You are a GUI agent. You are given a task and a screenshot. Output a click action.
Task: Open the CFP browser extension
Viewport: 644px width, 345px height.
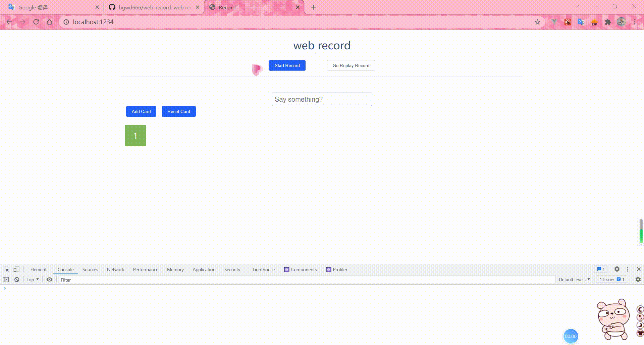coord(594,21)
